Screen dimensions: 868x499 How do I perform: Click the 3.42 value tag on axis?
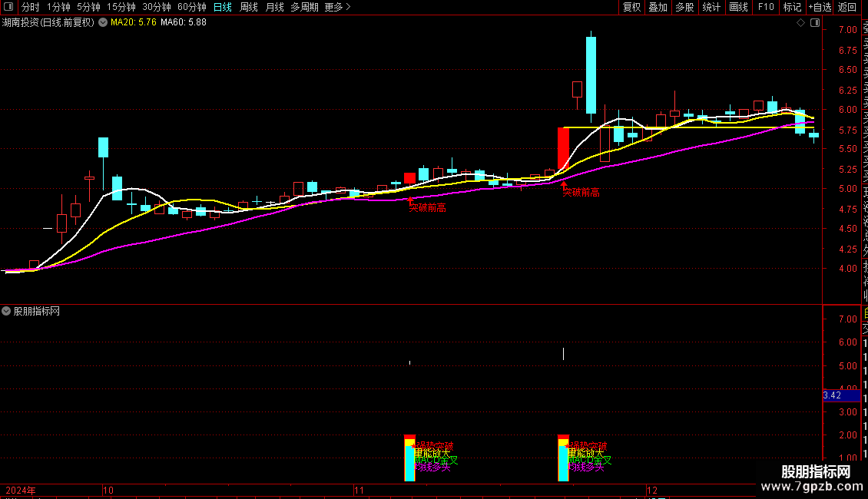click(x=841, y=395)
